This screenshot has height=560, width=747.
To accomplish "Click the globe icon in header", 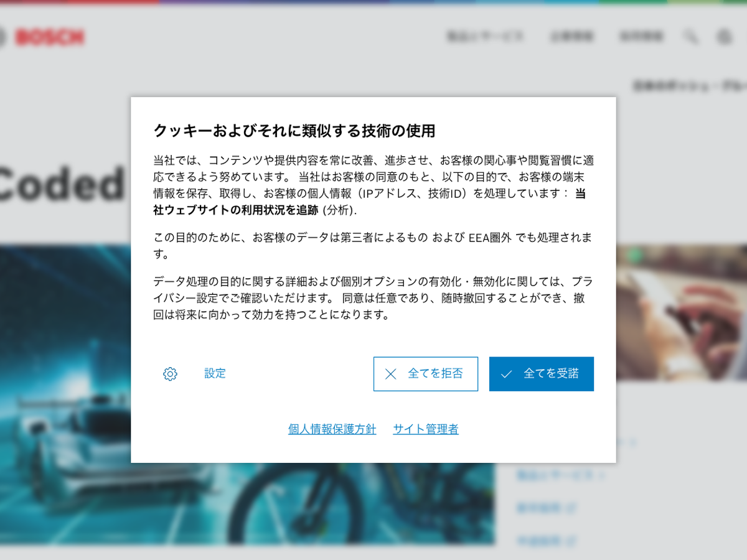I will point(724,37).
